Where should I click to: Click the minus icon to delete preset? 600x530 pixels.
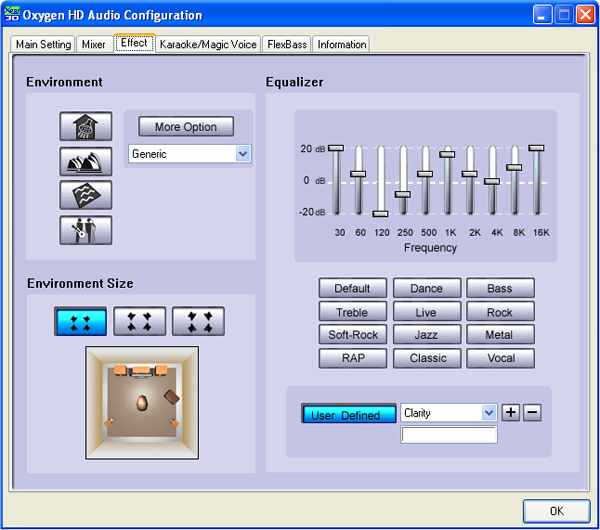(x=532, y=413)
